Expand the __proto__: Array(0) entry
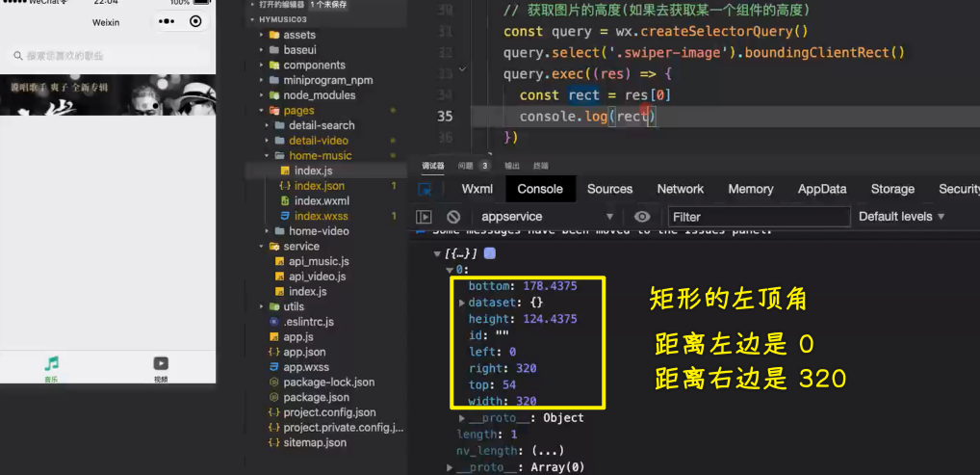 pyautogui.click(x=450, y=467)
